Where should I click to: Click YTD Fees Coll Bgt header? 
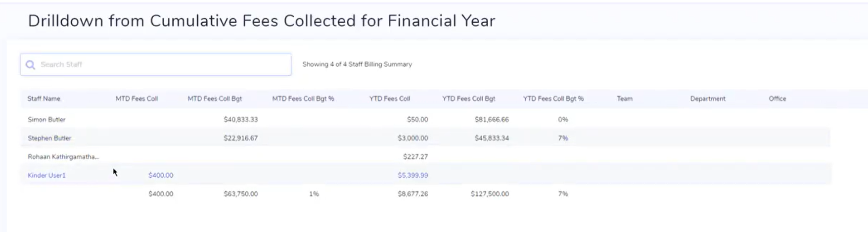point(469,99)
